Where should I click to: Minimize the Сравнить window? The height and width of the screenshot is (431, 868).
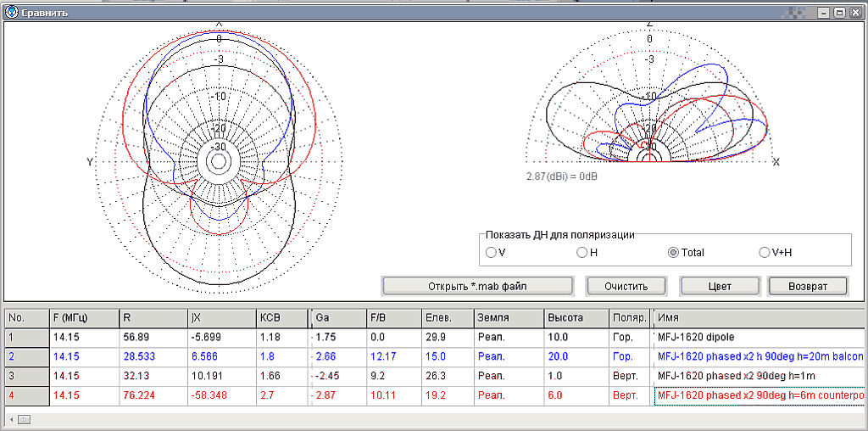point(823,13)
